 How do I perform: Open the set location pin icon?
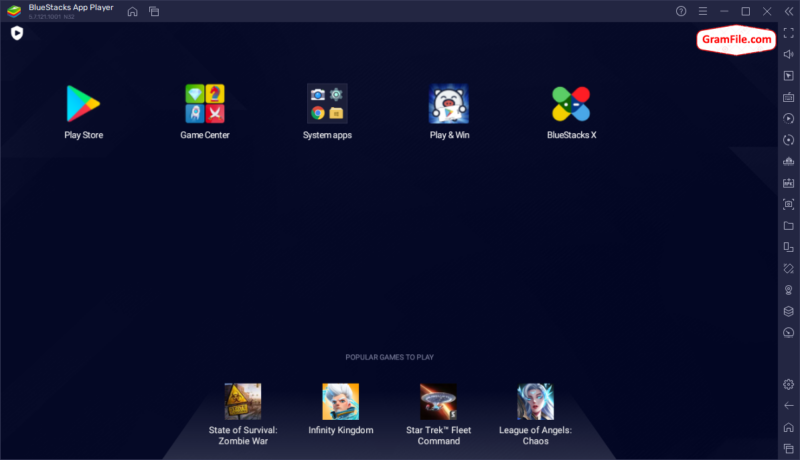[789, 290]
